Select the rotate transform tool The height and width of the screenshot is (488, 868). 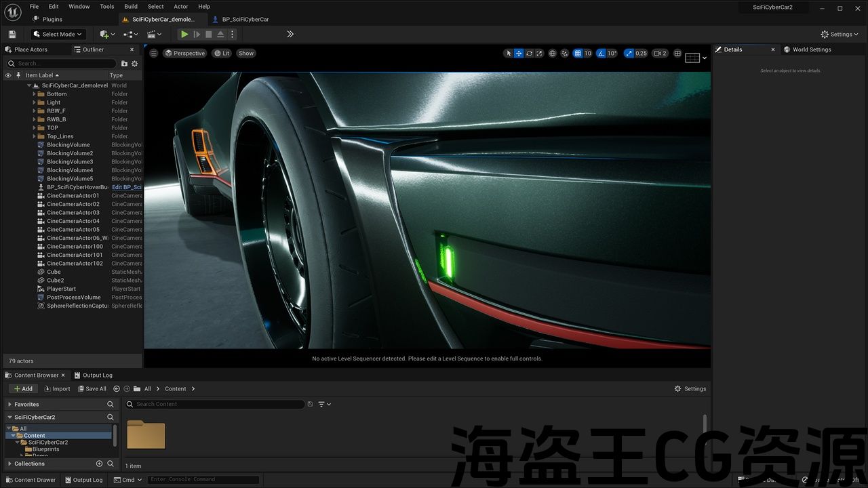coord(529,54)
